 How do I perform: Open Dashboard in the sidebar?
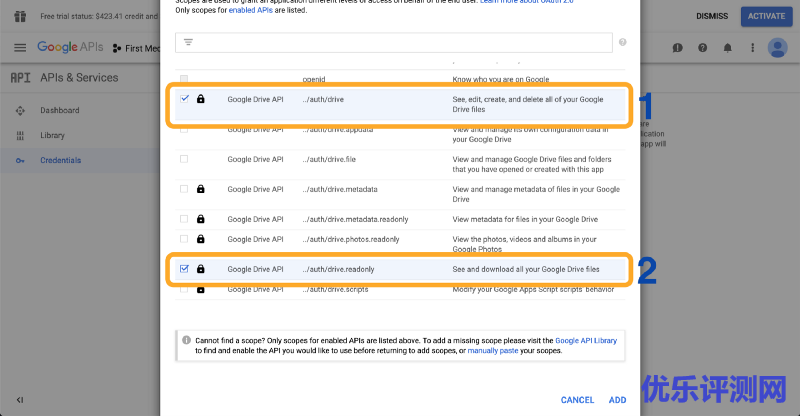[x=60, y=110]
